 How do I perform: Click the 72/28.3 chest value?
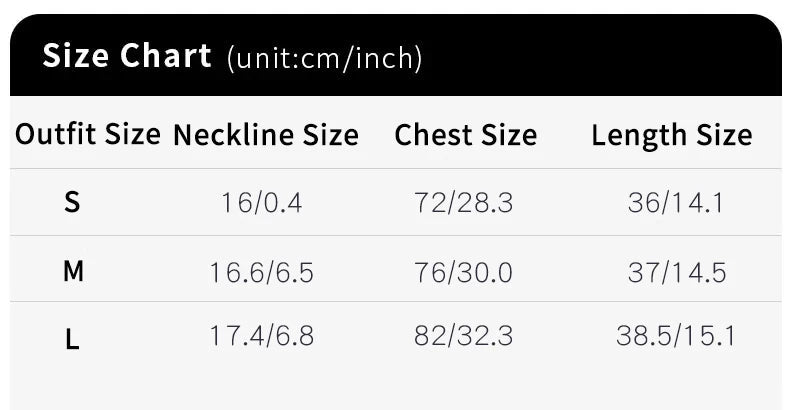click(x=464, y=203)
